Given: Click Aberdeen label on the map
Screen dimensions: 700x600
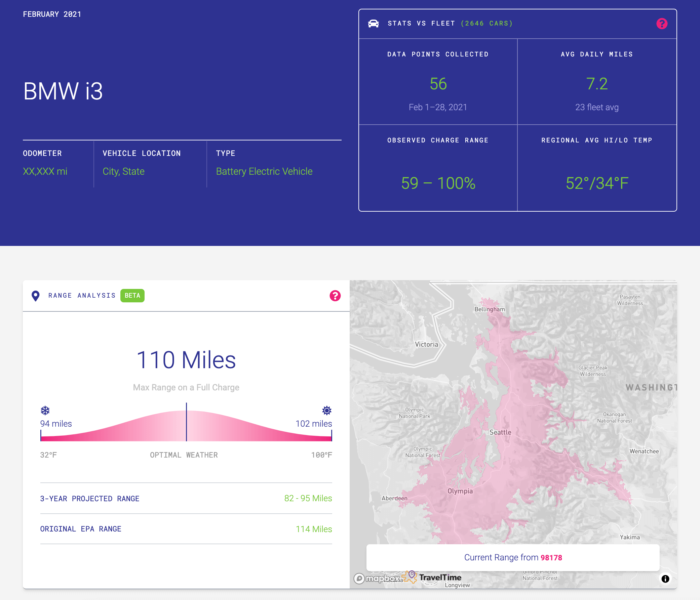Looking at the screenshot, I should (x=394, y=498).
